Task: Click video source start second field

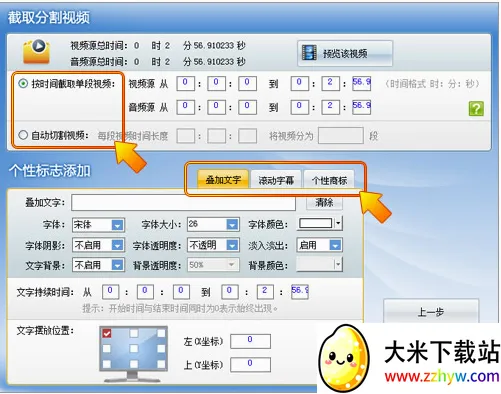Action: pyautogui.click(x=247, y=83)
